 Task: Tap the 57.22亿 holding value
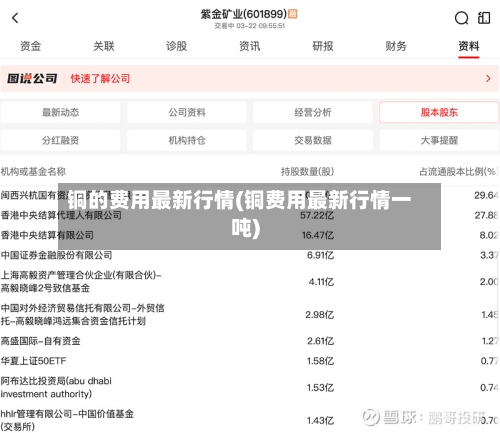click(317, 215)
